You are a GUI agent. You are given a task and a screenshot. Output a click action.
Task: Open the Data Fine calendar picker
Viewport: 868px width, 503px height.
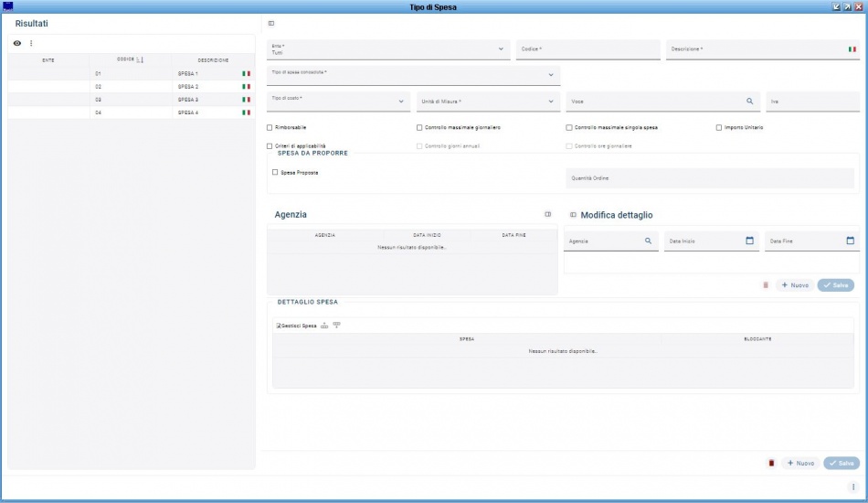coord(850,241)
